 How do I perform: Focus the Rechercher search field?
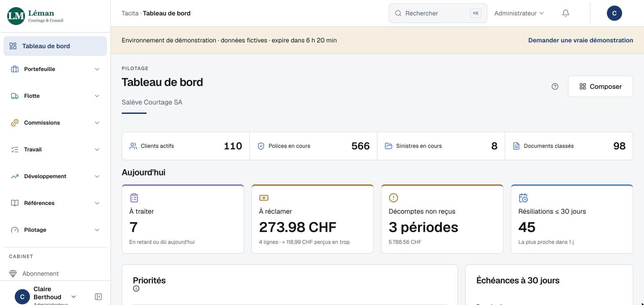point(438,13)
